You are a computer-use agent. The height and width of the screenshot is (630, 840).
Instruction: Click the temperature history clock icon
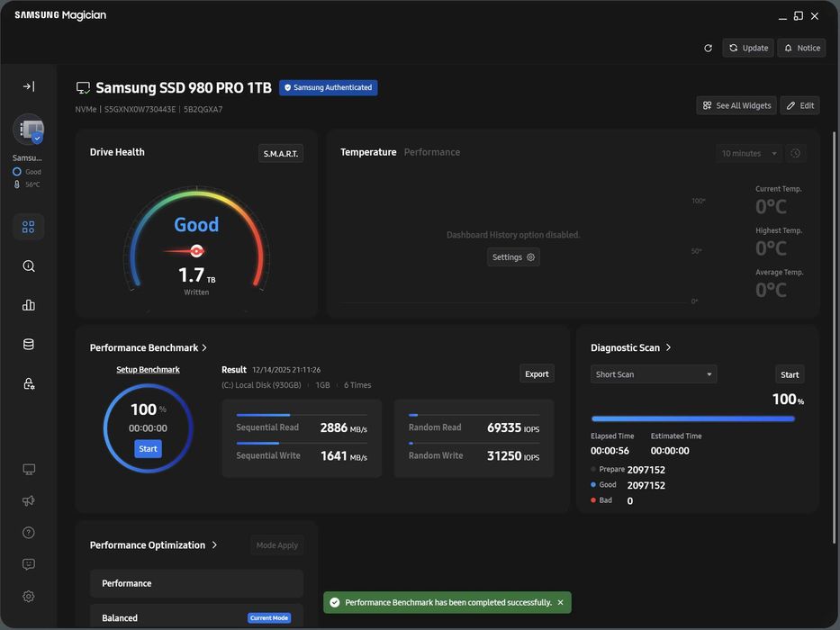795,154
